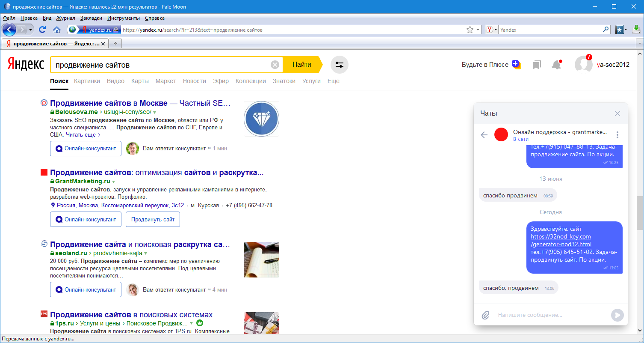The height and width of the screenshot is (343, 644).
Task: Go back to the chat list
Action: pyautogui.click(x=484, y=135)
